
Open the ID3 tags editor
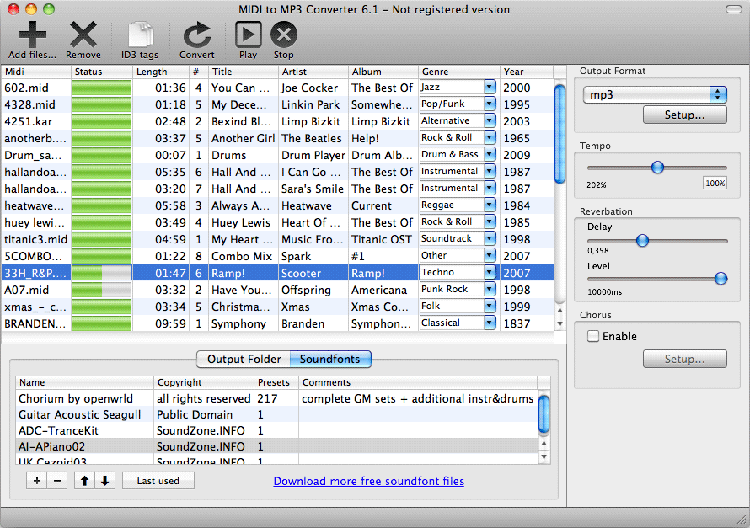(140, 34)
